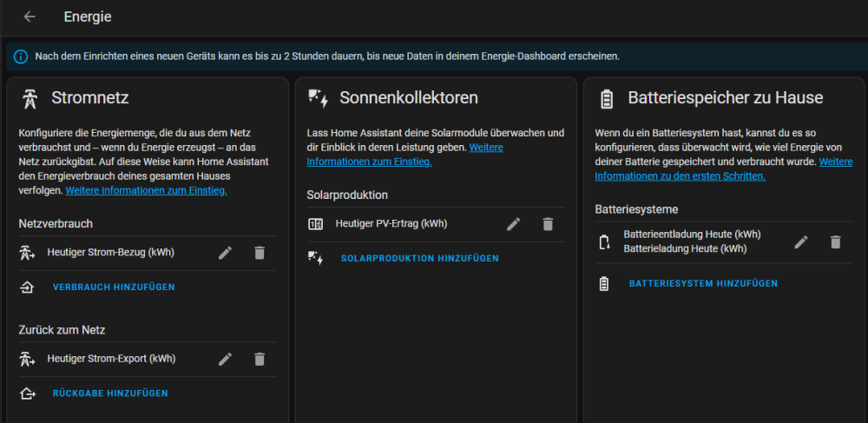
Task: Click the 'Stromnetz' card title
Action: pyautogui.click(x=90, y=98)
